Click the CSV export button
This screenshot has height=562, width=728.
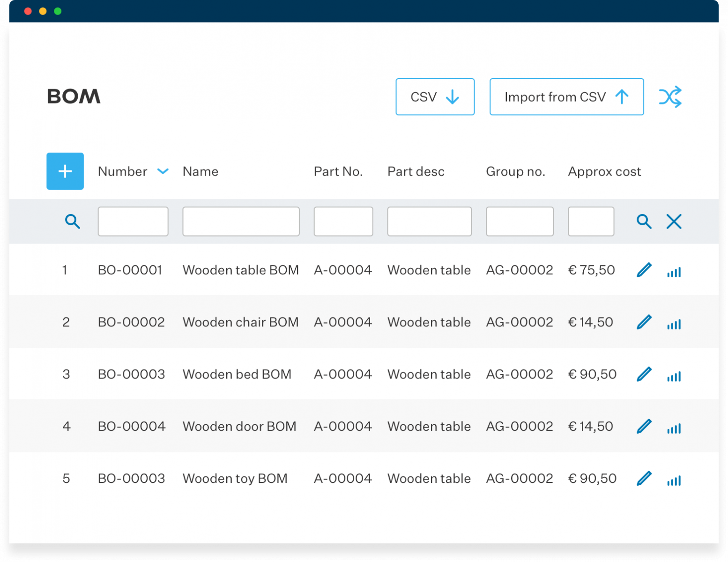435,97
